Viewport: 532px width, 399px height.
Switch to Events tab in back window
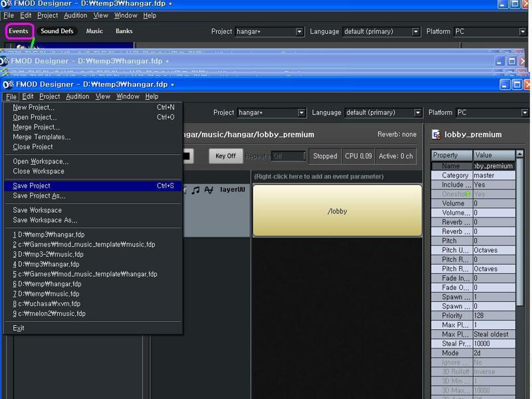pyautogui.click(x=19, y=31)
